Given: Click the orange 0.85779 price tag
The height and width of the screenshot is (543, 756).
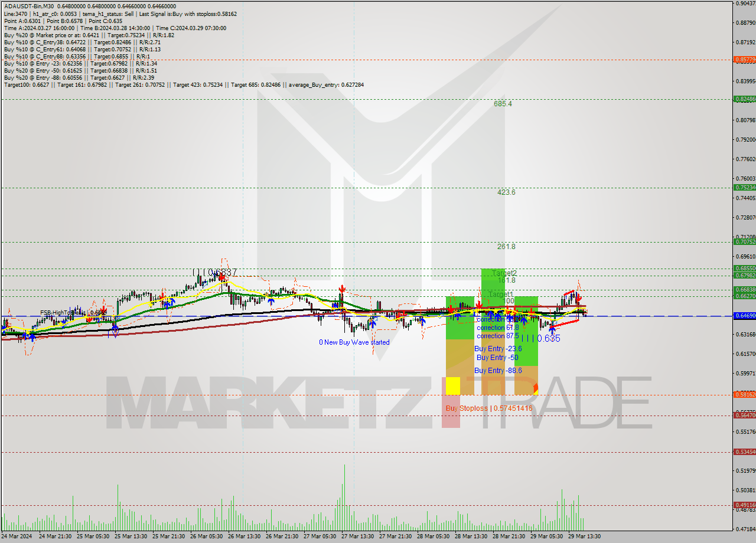Looking at the screenshot, I should pyautogui.click(x=744, y=60).
